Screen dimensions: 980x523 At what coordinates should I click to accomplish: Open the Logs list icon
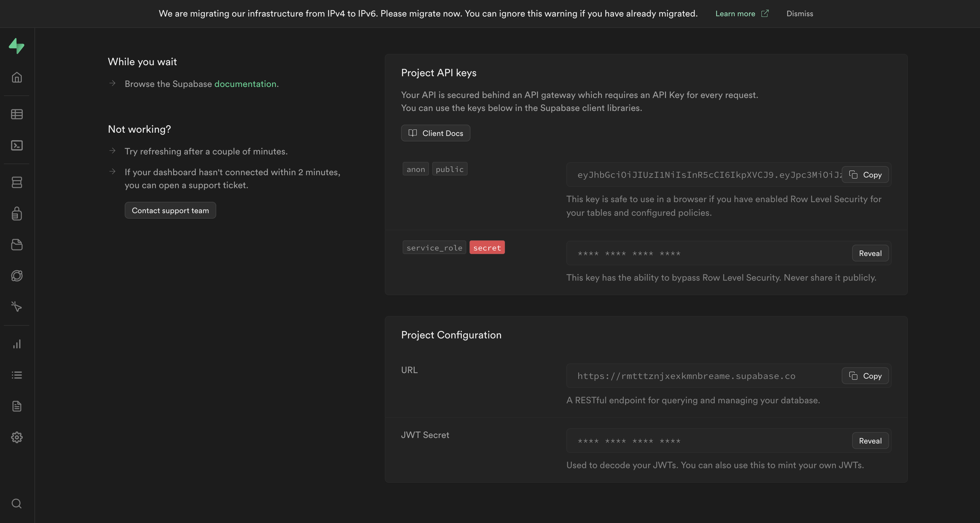tap(17, 375)
